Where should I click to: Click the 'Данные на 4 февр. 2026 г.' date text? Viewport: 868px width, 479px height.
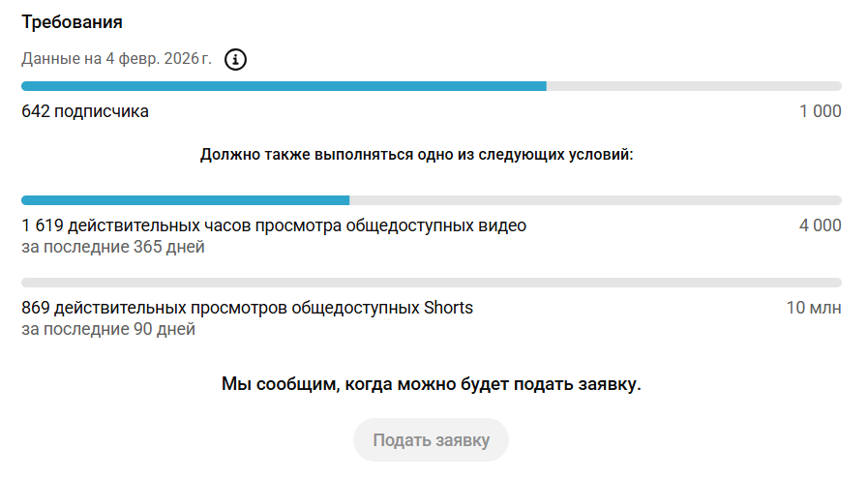(x=116, y=59)
